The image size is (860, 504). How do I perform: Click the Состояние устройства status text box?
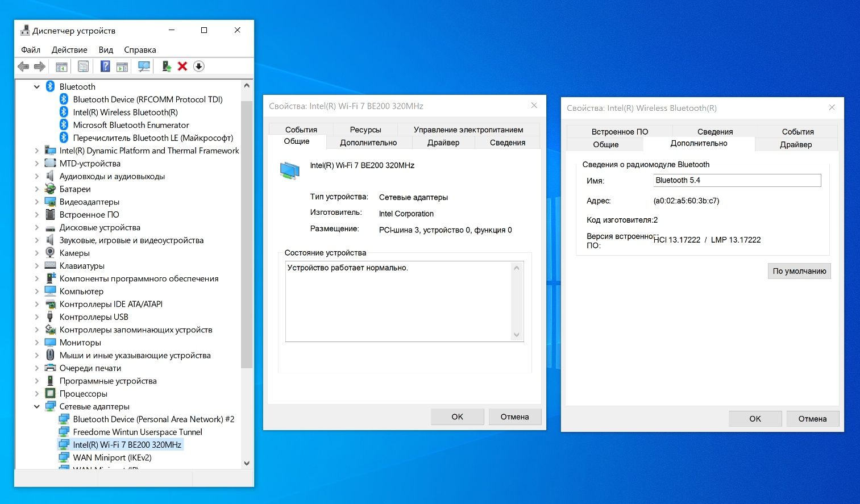coord(404,302)
